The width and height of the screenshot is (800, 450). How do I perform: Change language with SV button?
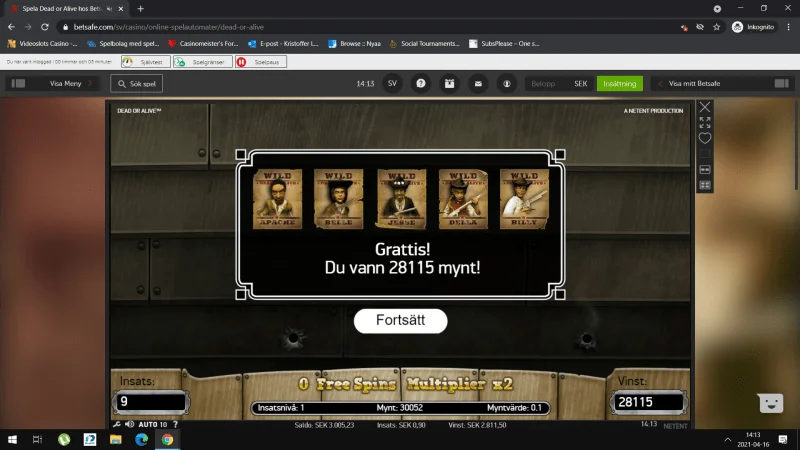[x=392, y=84]
